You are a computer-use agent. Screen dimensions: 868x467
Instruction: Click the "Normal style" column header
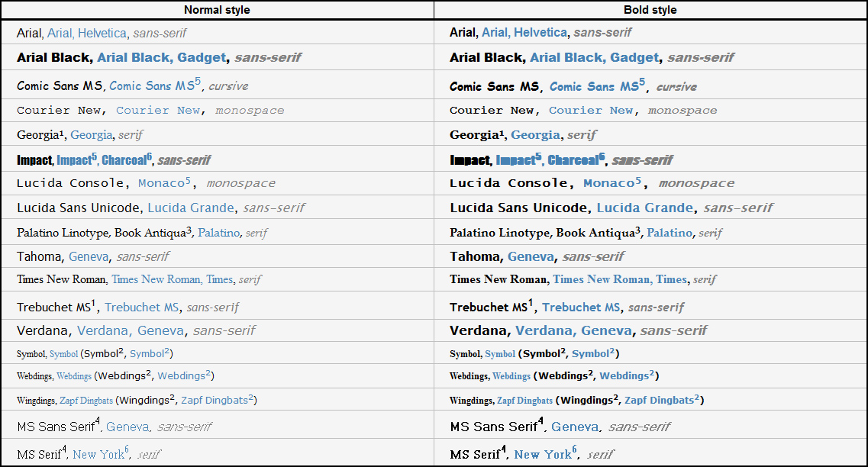coord(217,10)
